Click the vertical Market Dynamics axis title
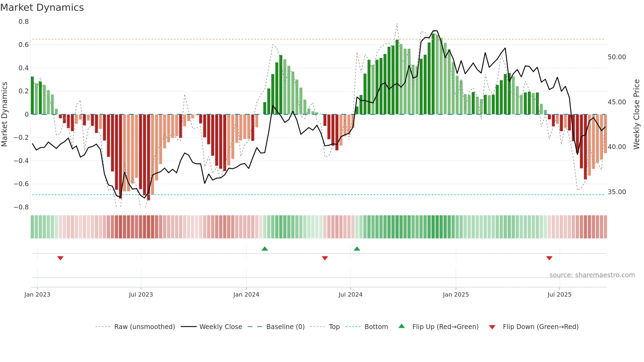644x362 pixels. 5,114
